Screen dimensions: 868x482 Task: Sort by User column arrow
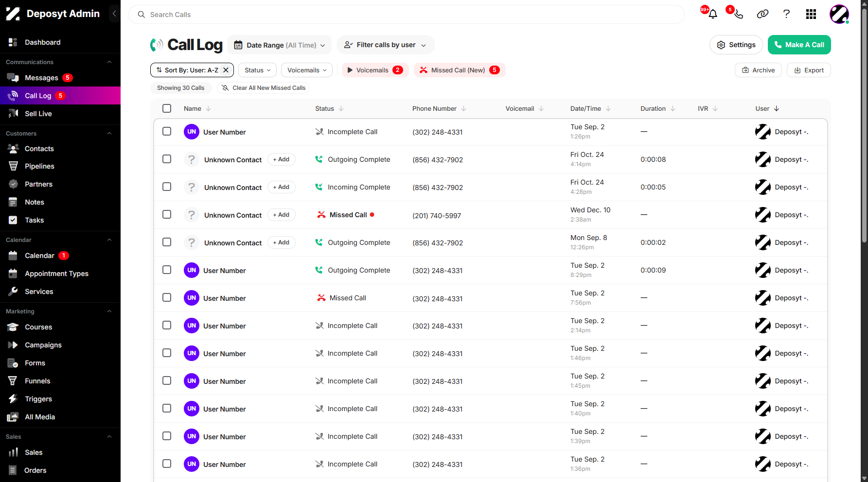click(x=777, y=108)
